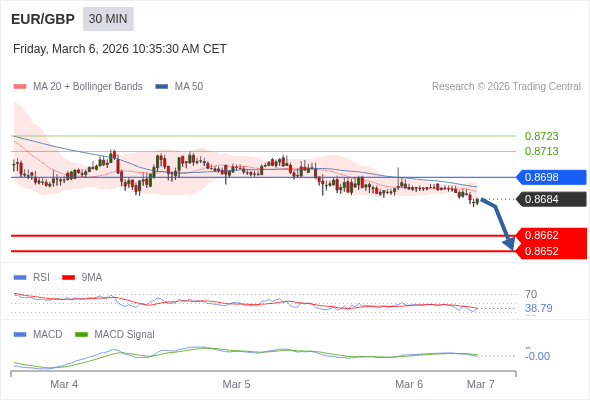The width and height of the screenshot is (590, 400).
Task: Click the Mar 4 axis label
Action: tap(64, 384)
